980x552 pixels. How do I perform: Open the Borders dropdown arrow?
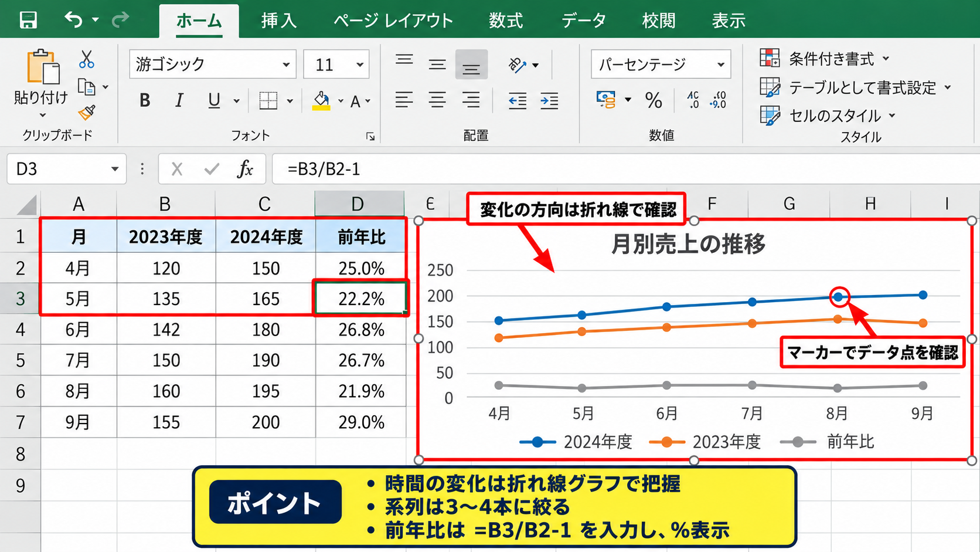290,101
